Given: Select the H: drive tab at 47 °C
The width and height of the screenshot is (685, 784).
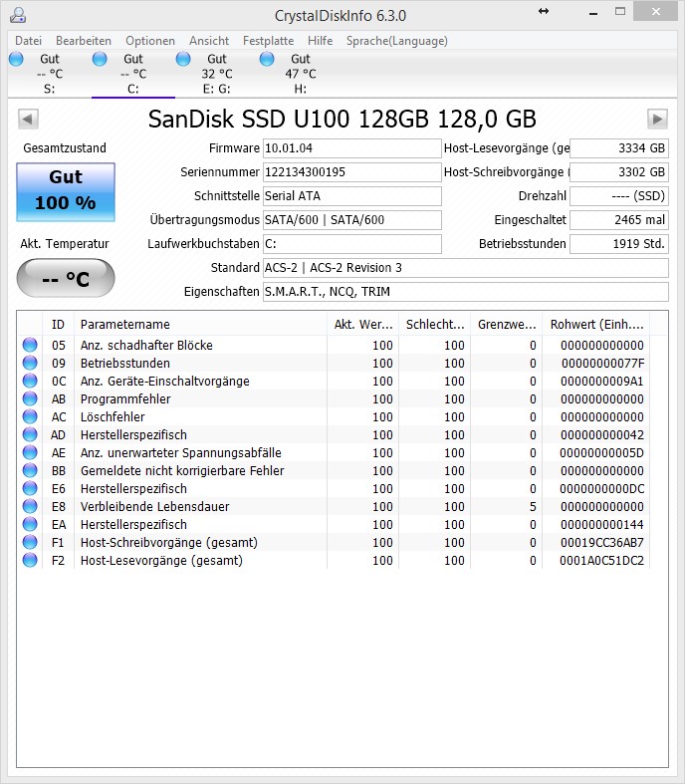Looking at the screenshot, I should (301, 74).
